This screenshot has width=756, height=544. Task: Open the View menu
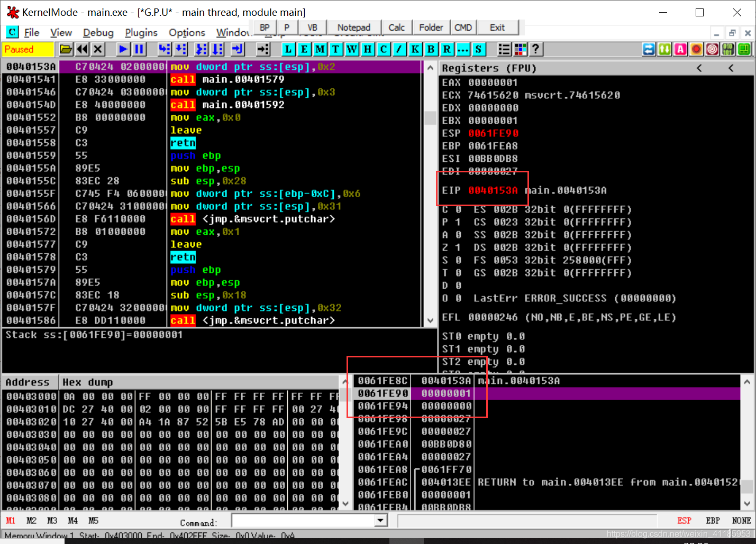(61, 32)
